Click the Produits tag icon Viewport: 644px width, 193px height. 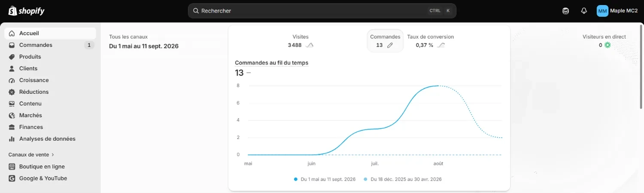coord(12,57)
